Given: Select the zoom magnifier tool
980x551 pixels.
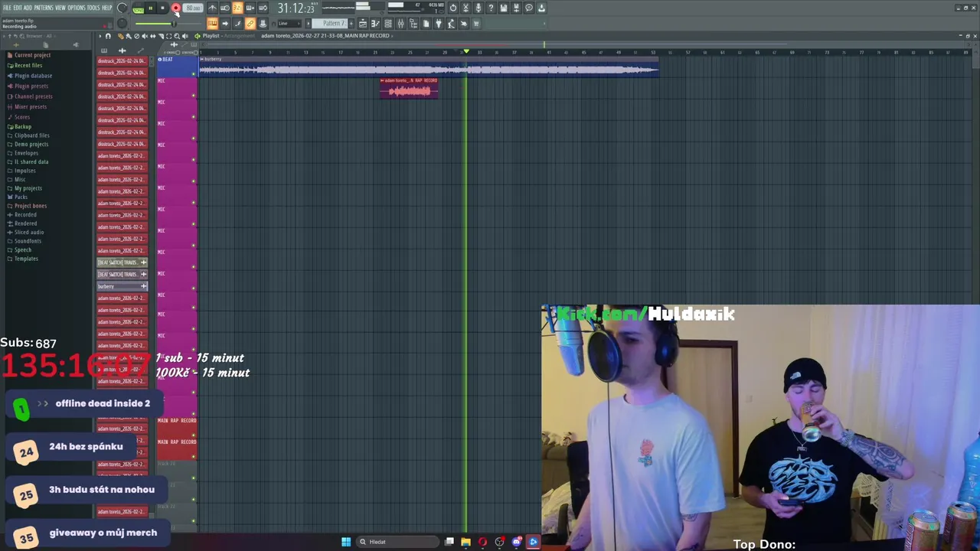Looking at the screenshot, I should click(177, 36).
